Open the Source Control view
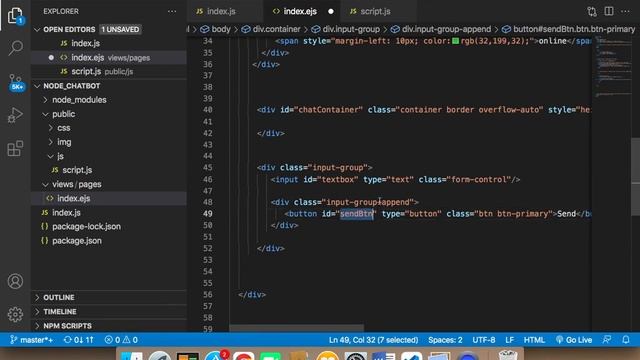The height and width of the screenshot is (360, 640). [15, 82]
